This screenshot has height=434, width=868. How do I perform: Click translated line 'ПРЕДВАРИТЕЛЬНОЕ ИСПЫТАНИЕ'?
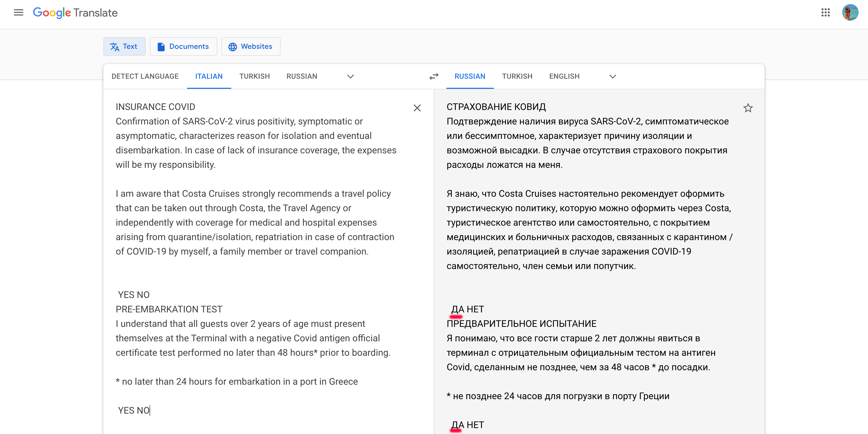click(x=521, y=323)
